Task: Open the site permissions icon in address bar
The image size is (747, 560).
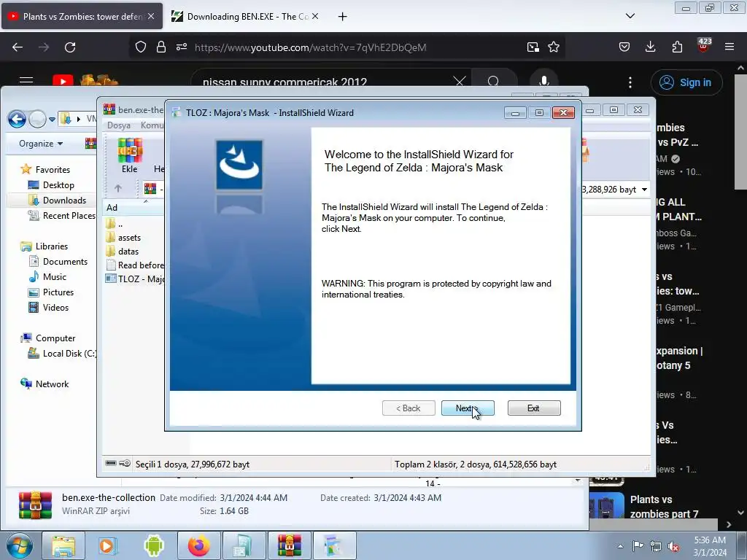Action: pyautogui.click(x=182, y=47)
